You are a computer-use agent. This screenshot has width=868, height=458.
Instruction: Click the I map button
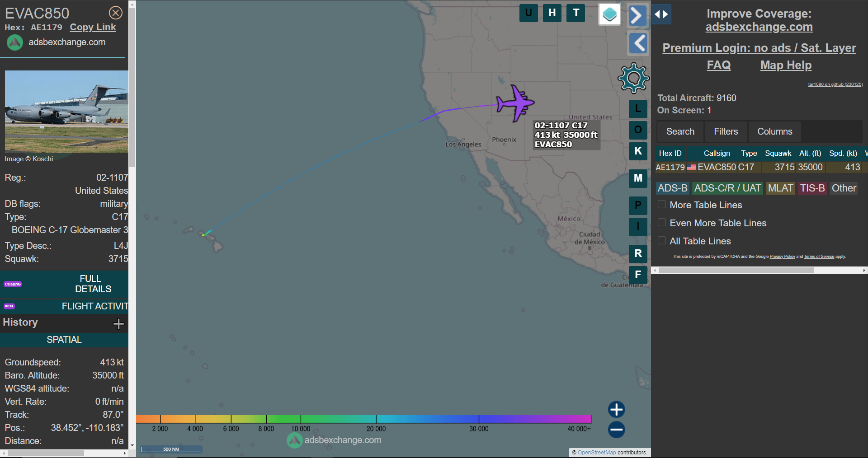(x=638, y=227)
